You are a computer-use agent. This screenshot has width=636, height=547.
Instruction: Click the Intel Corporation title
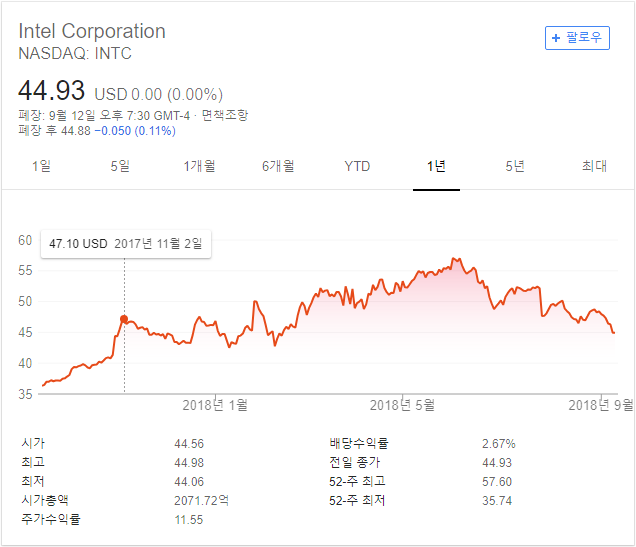[92, 31]
